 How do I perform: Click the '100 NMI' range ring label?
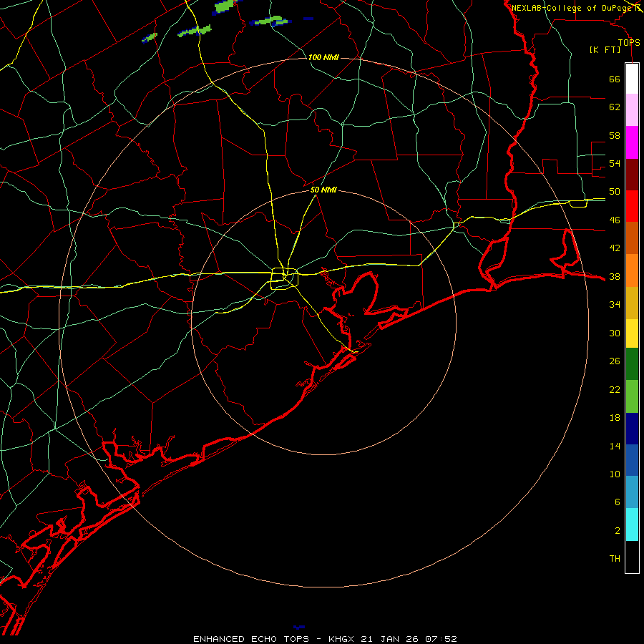point(323,57)
